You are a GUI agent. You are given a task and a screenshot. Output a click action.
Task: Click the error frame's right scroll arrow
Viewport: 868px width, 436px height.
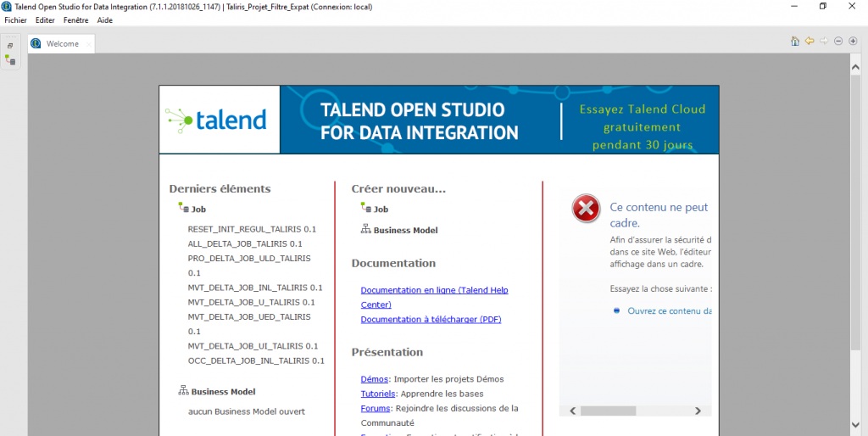[x=698, y=411]
